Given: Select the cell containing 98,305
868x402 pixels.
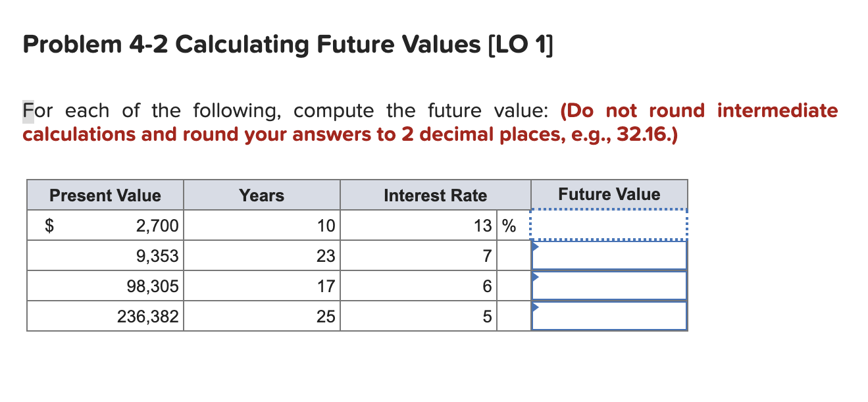Looking at the screenshot, I should click(x=132, y=286).
